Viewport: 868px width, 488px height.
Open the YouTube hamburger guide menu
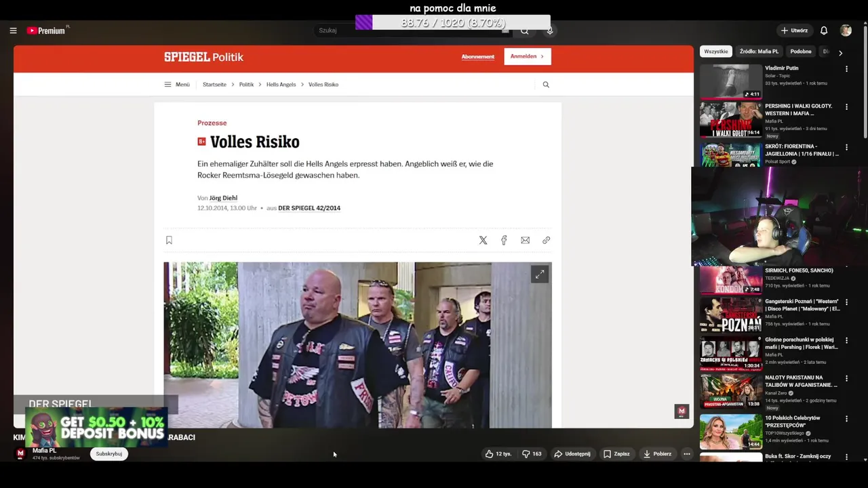coord(13,30)
